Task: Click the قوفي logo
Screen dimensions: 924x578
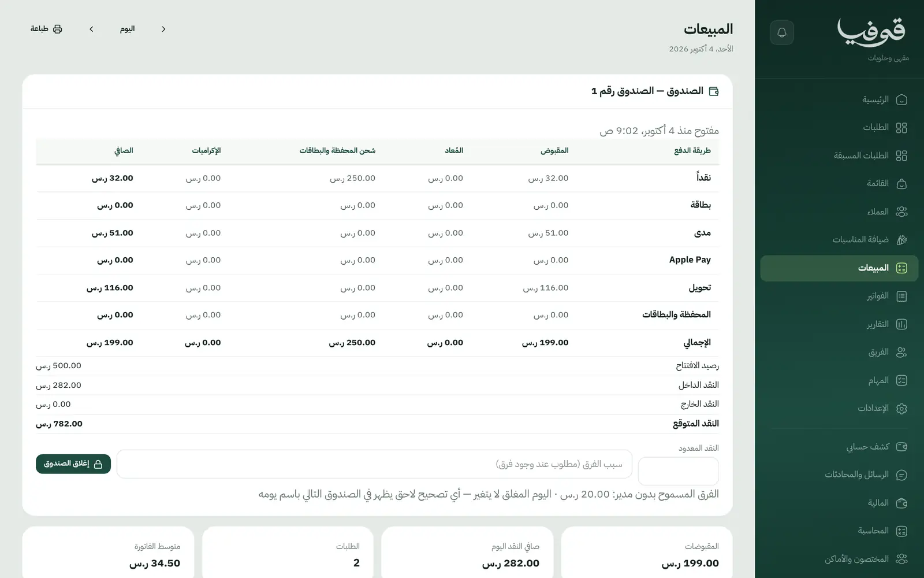Action: pos(871,32)
